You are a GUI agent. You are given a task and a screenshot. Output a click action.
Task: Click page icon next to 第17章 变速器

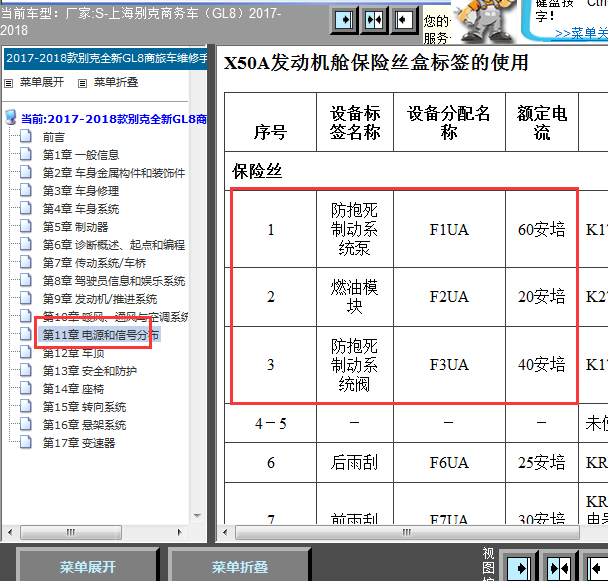click(x=26, y=442)
